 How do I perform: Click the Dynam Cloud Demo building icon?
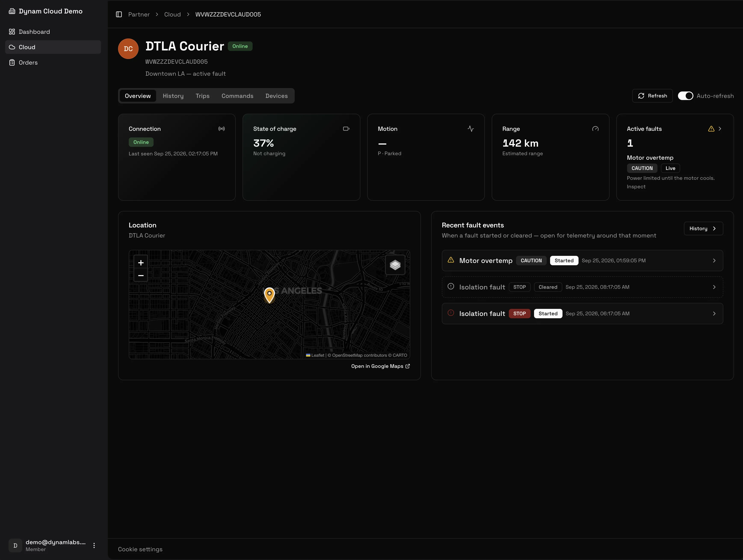[12, 11]
